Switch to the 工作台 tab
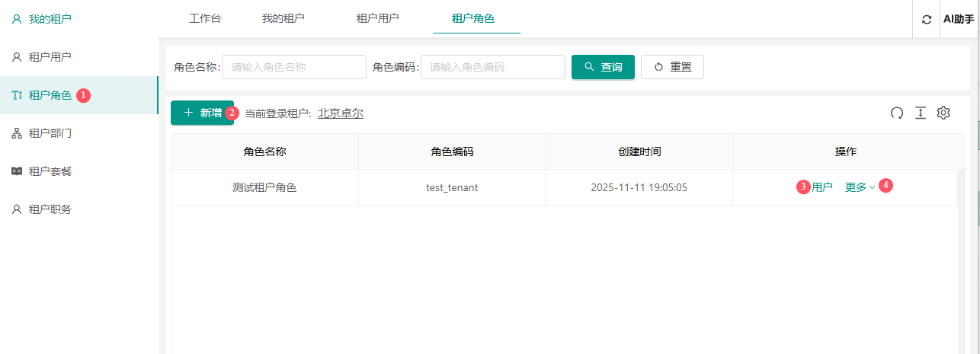This screenshot has height=354, width=980. pyautogui.click(x=205, y=18)
